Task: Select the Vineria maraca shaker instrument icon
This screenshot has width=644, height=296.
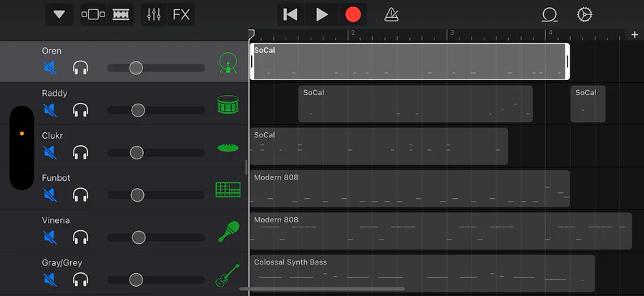Action: point(228,232)
